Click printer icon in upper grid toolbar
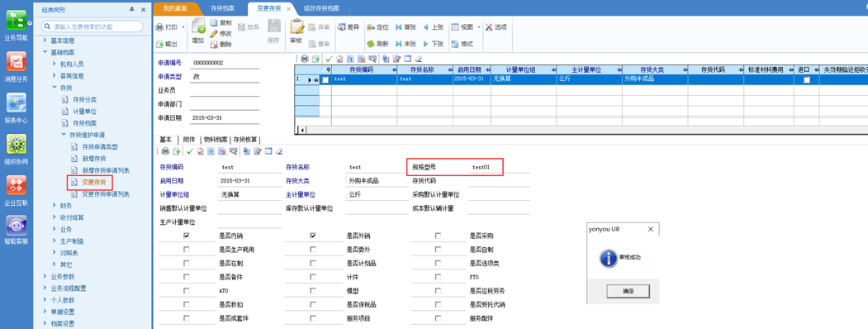This screenshot has height=329, width=868. click(x=305, y=58)
